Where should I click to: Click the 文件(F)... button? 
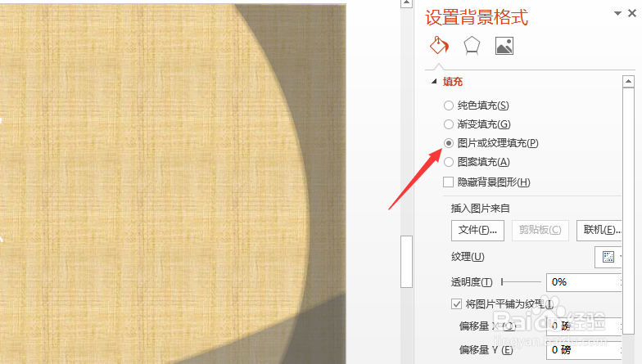(x=477, y=231)
